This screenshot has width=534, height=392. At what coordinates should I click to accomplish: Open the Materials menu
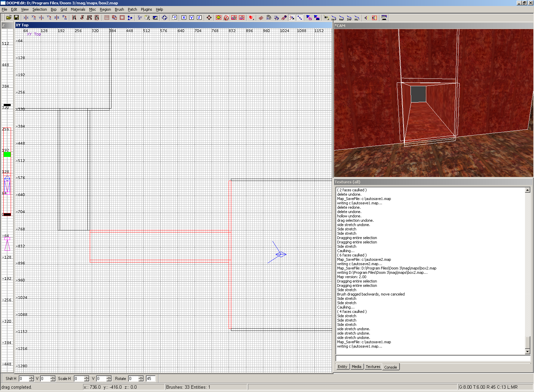[78, 9]
